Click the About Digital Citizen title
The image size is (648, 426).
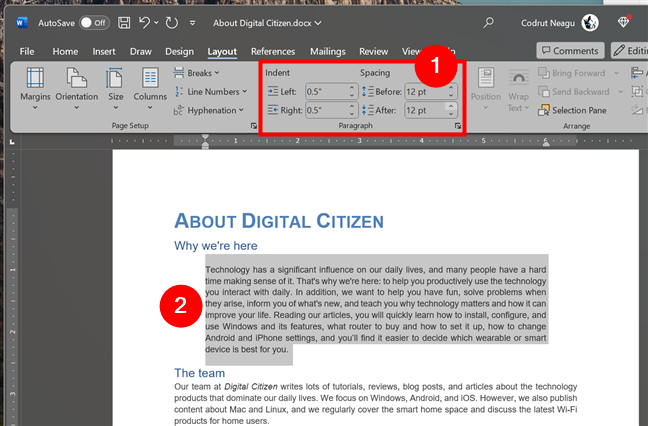(279, 221)
